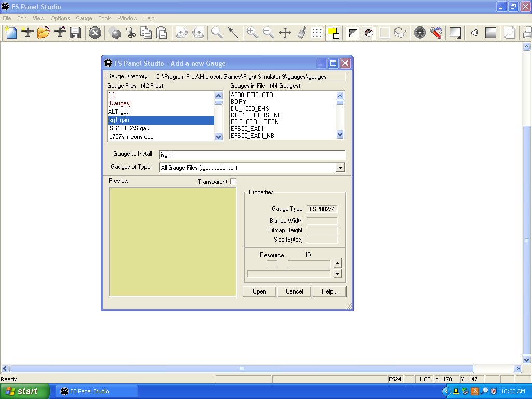
Task: Click the Resource spinner down arrow
Action: click(337, 273)
